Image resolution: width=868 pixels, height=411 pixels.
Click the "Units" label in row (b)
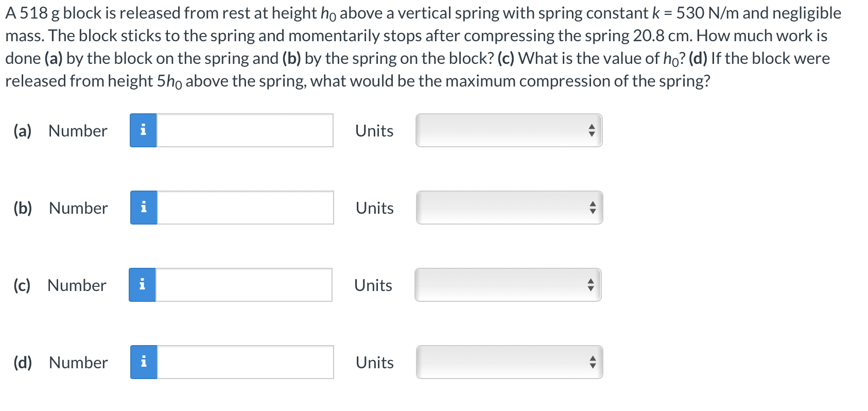click(x=375, y=208)
